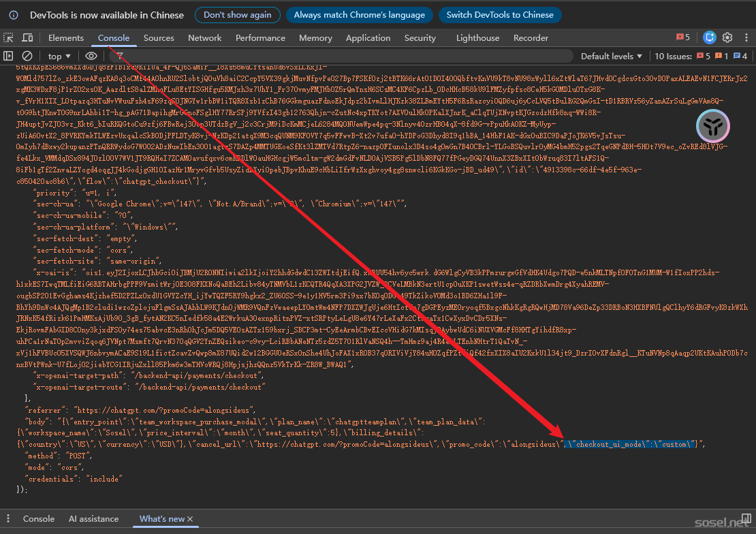The width and height of the screenshot is (756, 534).
Task: Click the "sec-ch-ua-mobile": "?0" line
Action: (83, 215)
